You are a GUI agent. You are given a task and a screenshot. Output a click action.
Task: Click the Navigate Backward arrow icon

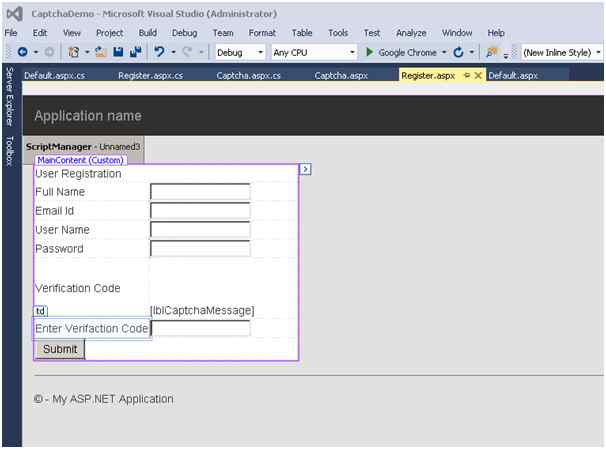(x=22, y=52)
